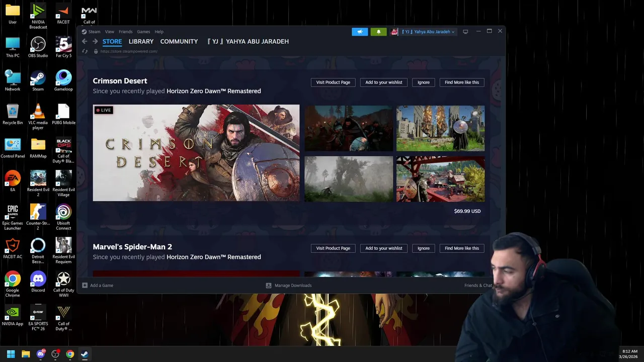The height and width of the screenshot is (362, 644).
Task: Switch to the COMMUNITY tab
Action: [x=179, y=41]
